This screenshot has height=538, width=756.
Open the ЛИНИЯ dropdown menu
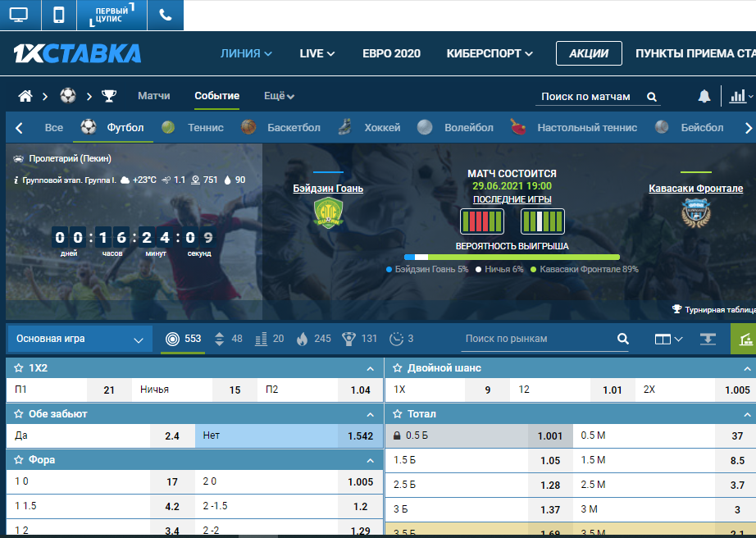point(246,53)
